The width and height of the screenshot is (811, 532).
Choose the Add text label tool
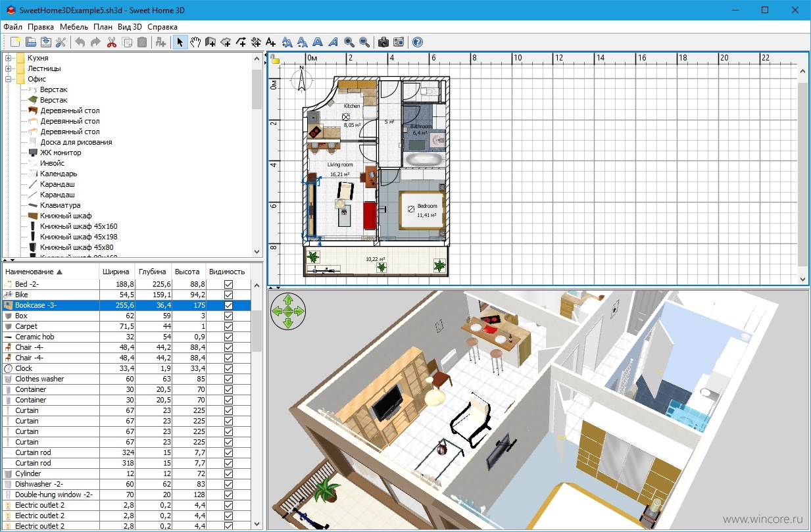(271, 42)
